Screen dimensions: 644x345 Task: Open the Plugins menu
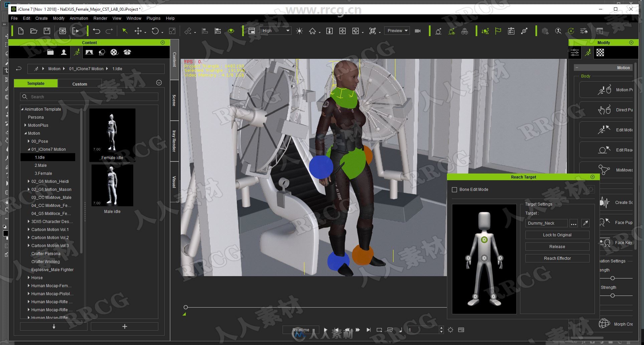click(153, 18)
